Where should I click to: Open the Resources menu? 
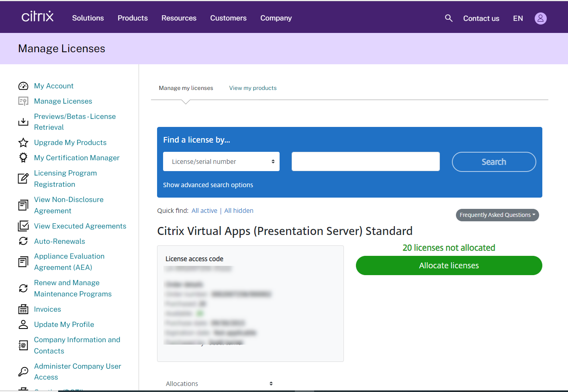[x=179, y=18]
